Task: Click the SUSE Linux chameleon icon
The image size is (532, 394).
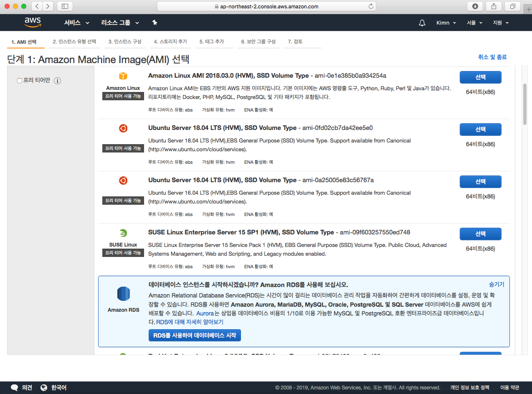Action: pos(123,233)
